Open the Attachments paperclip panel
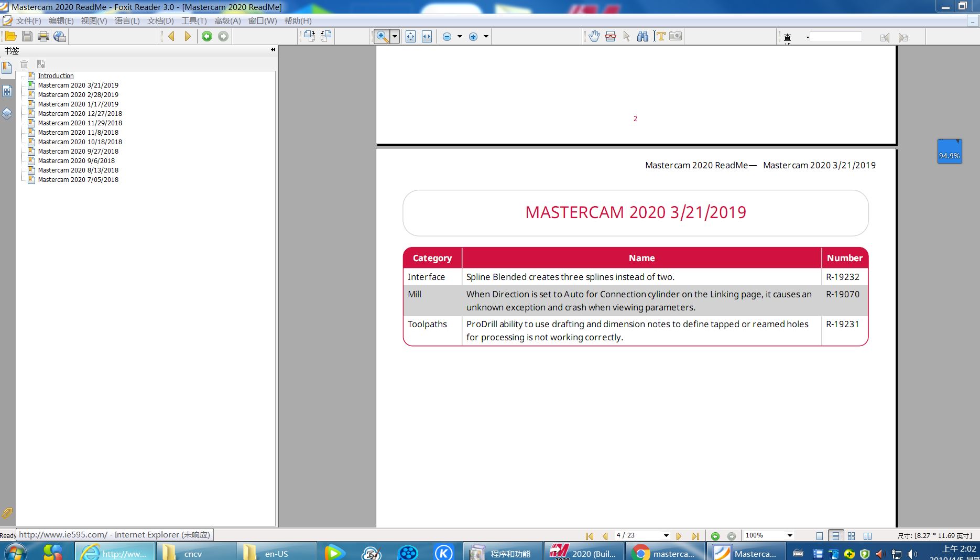980x560 pixels. [x=7, y=513]
